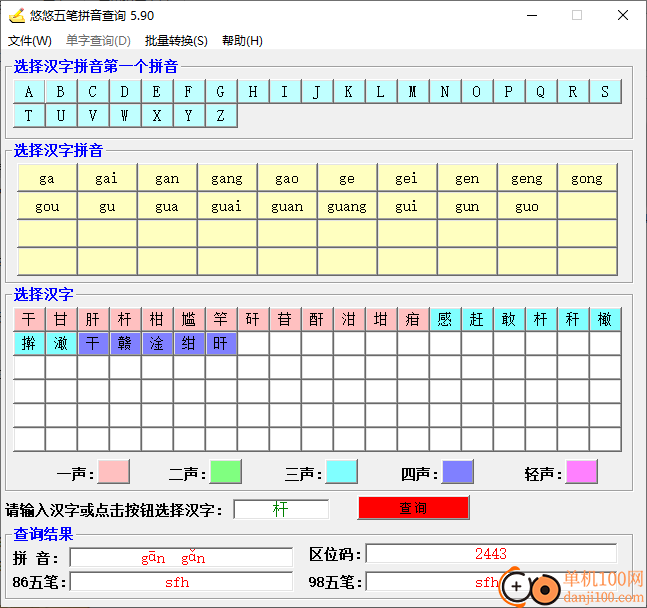
Task: Select the pinyin cell "gua"
Action: (167, 206)
